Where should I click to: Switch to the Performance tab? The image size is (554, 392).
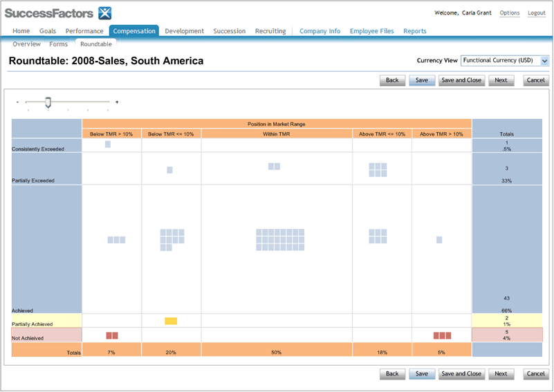coord(84,31)
